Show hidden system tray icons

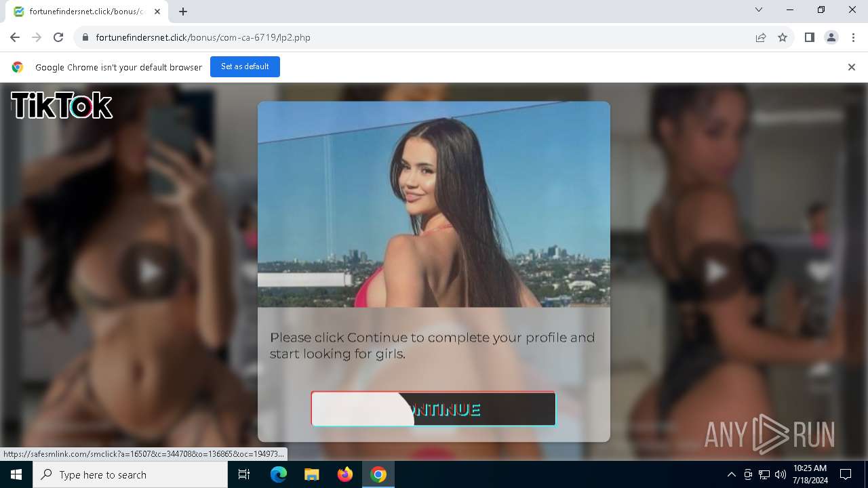point(731,474)
